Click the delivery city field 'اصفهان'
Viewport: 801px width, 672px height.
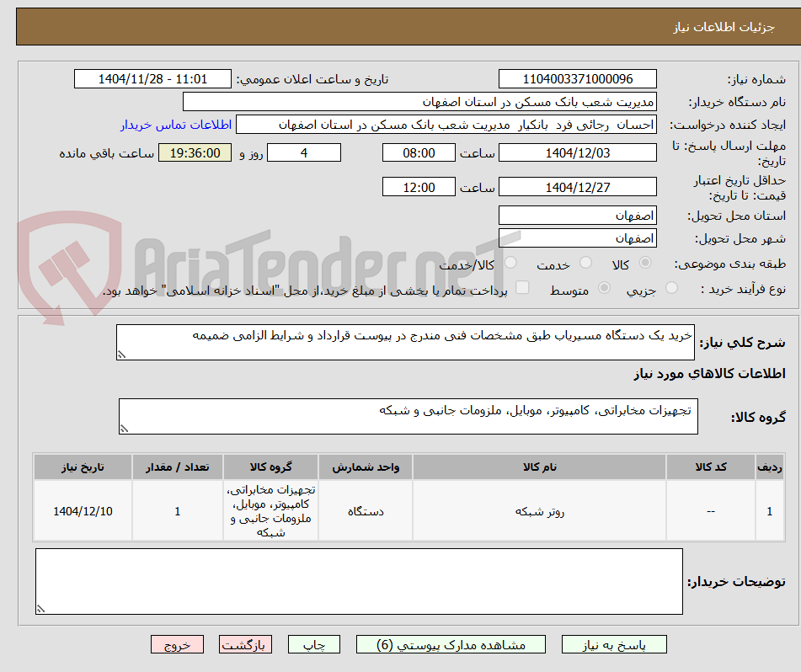[577, 238]
